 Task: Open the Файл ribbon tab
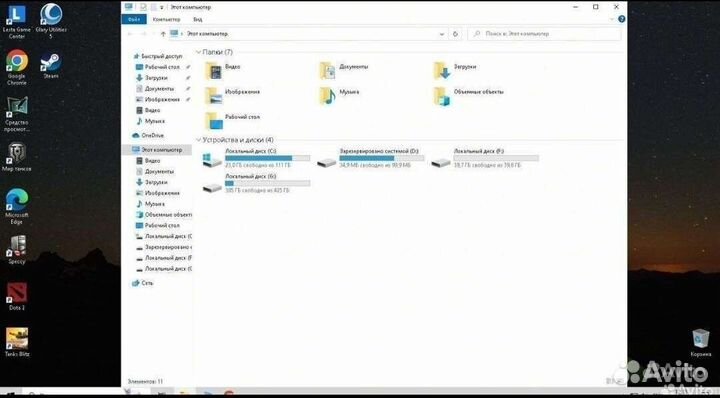click(x=134, y=19)
